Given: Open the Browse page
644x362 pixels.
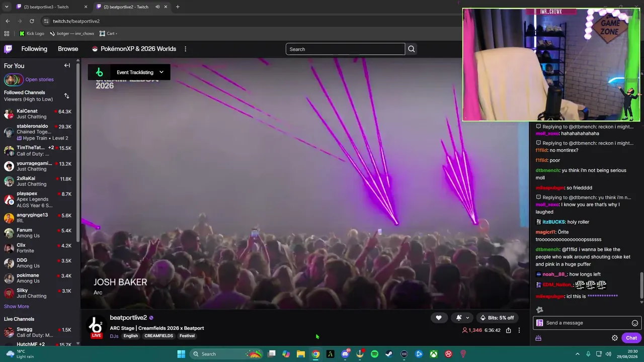Looking at the screenshot, I should [x=68, y=49].
